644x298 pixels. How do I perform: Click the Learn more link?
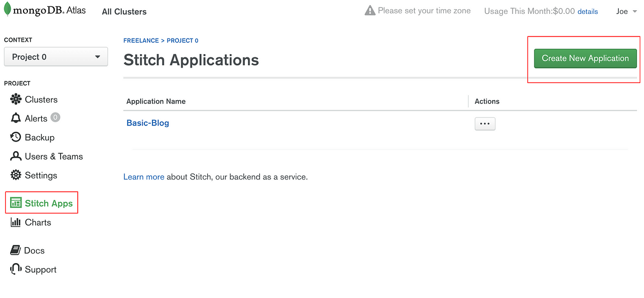[144, 177]
